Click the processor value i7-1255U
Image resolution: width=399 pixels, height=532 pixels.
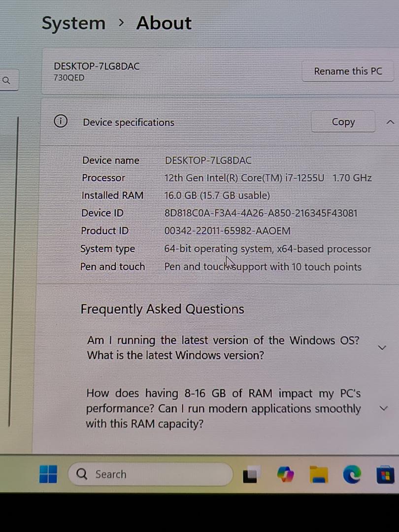[x=267, y=178]
